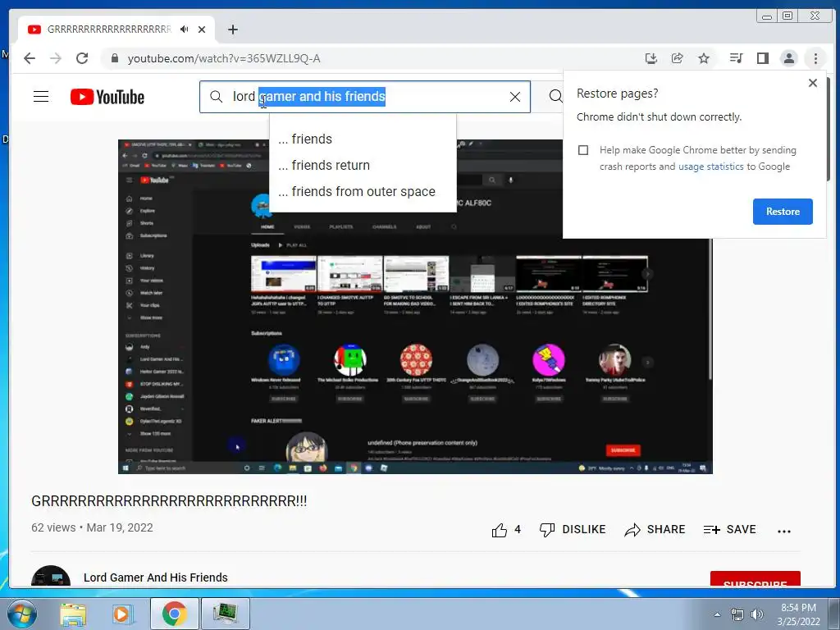
Task: Open the Chrome profile avatar
Action: coord(788,58)
